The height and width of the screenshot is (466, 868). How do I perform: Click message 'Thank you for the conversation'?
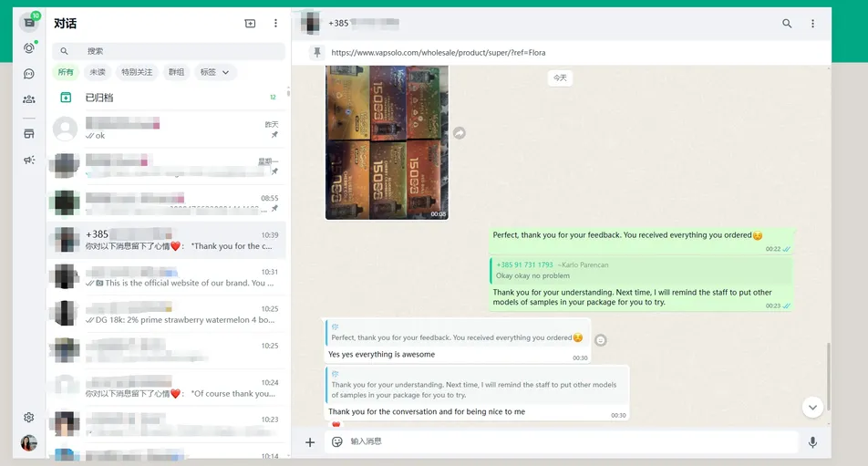pos(427,412)
